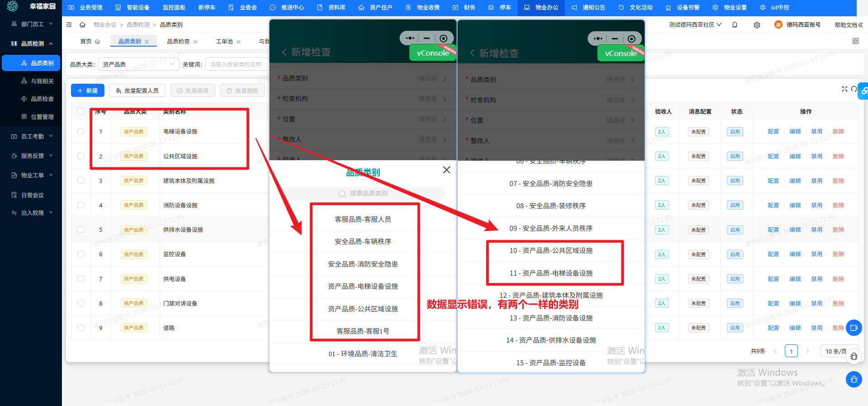Screen dimensions: 868x406
Task: Click 业务受理 icon in top navigation
Action: [71, 8]
